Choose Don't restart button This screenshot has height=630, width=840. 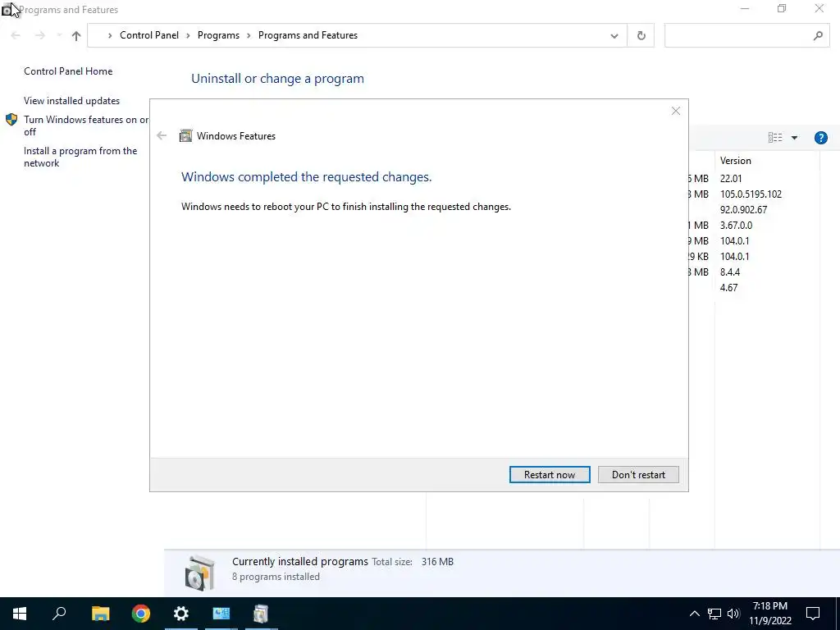(638, 475)
